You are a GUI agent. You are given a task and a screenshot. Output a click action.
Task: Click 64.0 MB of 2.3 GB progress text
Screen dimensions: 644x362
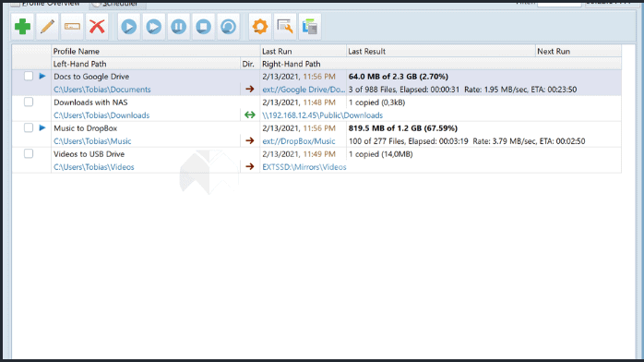point(399,77)
